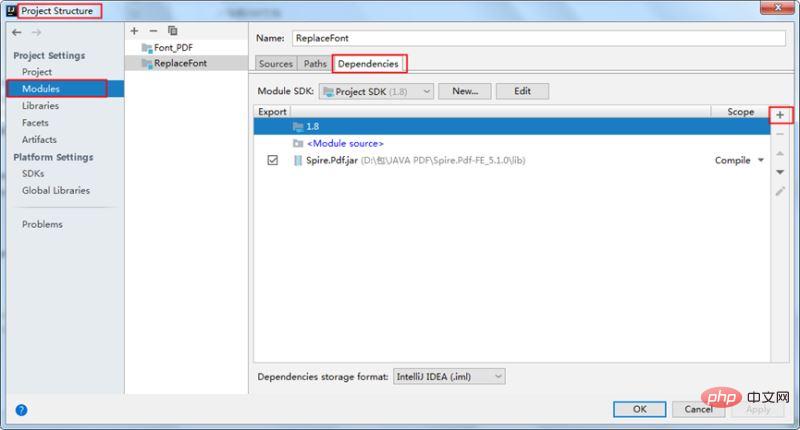Open the Module SDK dropdown
The height and width of the screenshot is (430, 800).
click(377, 91)
